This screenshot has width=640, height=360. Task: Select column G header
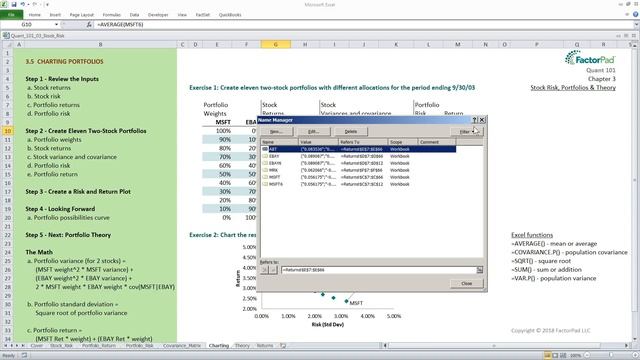pyautogui.click(x=276, y=44)
